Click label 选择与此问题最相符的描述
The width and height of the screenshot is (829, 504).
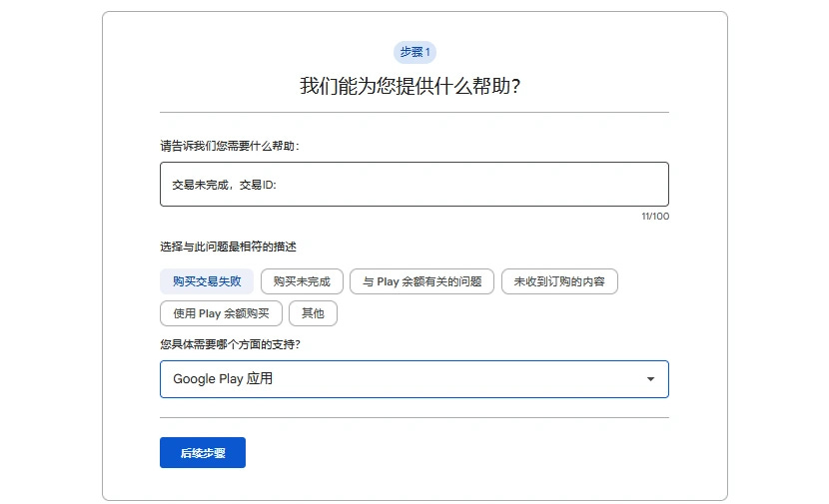[228, 247]
